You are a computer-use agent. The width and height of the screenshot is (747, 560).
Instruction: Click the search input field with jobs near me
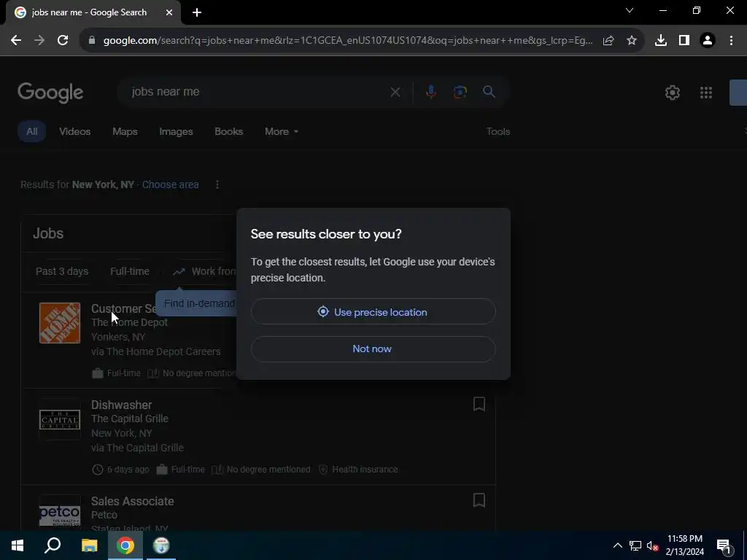coord(258,91)
